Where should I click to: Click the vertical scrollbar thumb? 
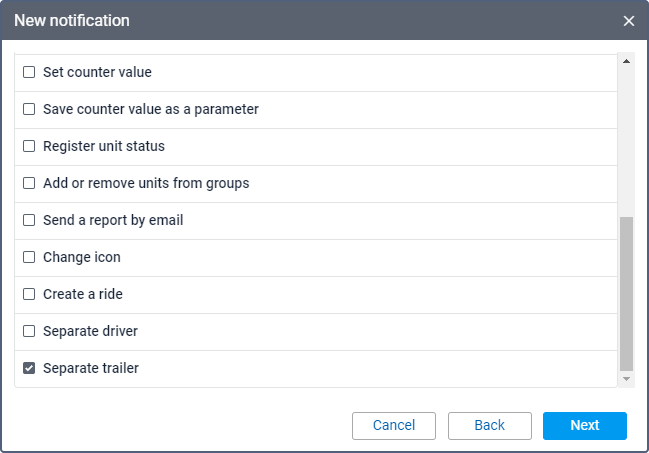click(x=627, y=292)
